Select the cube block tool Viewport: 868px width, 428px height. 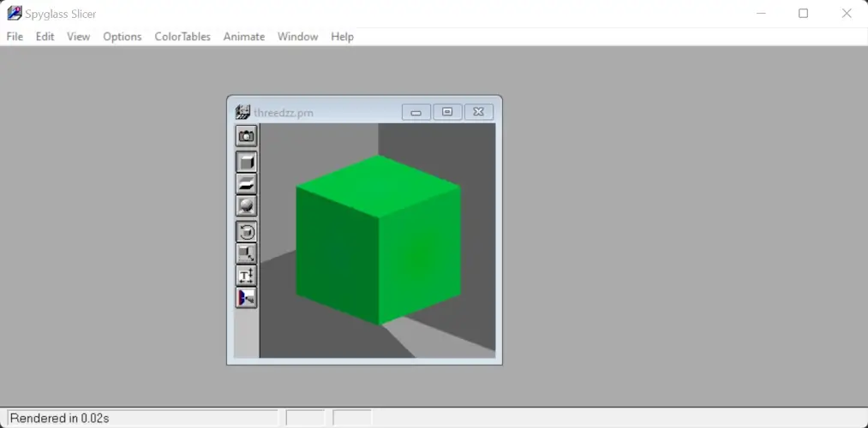pyautogui.click(x=246, y=162)
